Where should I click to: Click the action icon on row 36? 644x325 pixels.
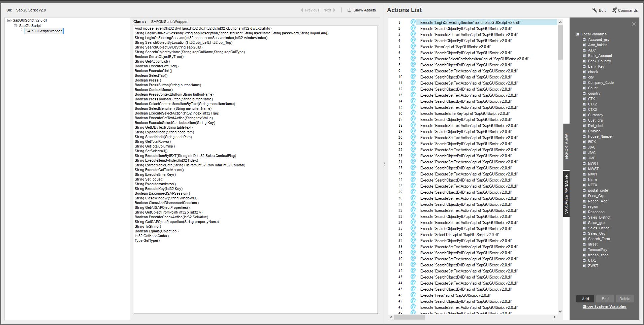(413, 234)
